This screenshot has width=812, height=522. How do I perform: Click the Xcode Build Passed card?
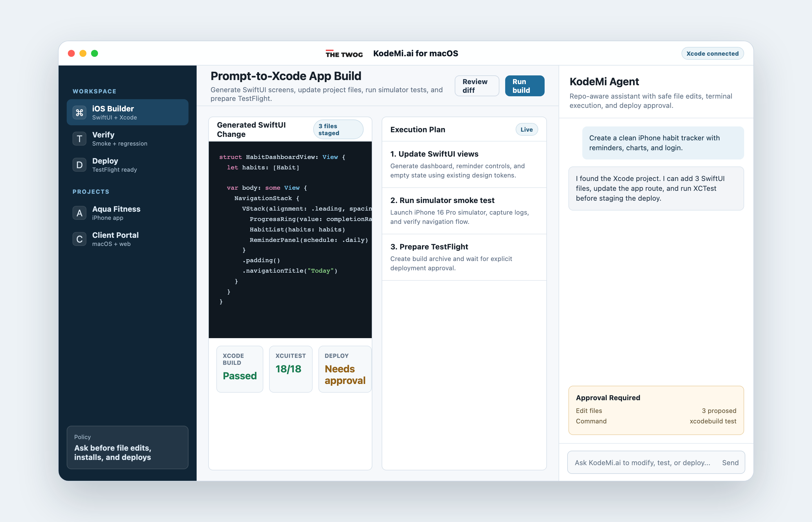coord(240,369)
